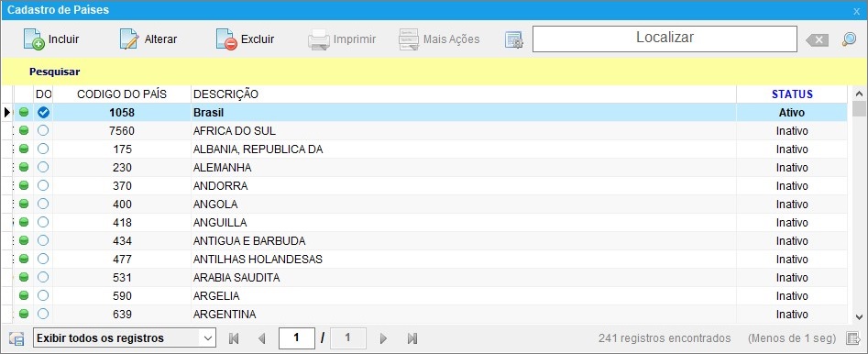
Task: Click scrollbar up arrow of the grid
Action: [x=859, y=94]
